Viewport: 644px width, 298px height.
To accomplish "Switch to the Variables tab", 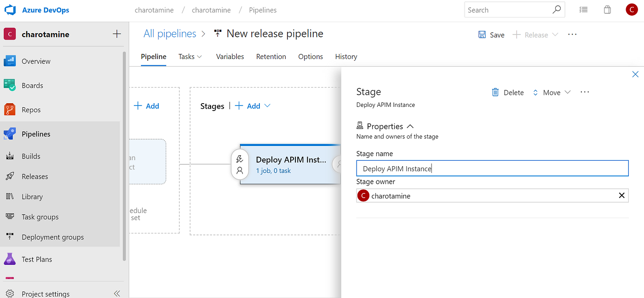I will click(x=230, y=56).
